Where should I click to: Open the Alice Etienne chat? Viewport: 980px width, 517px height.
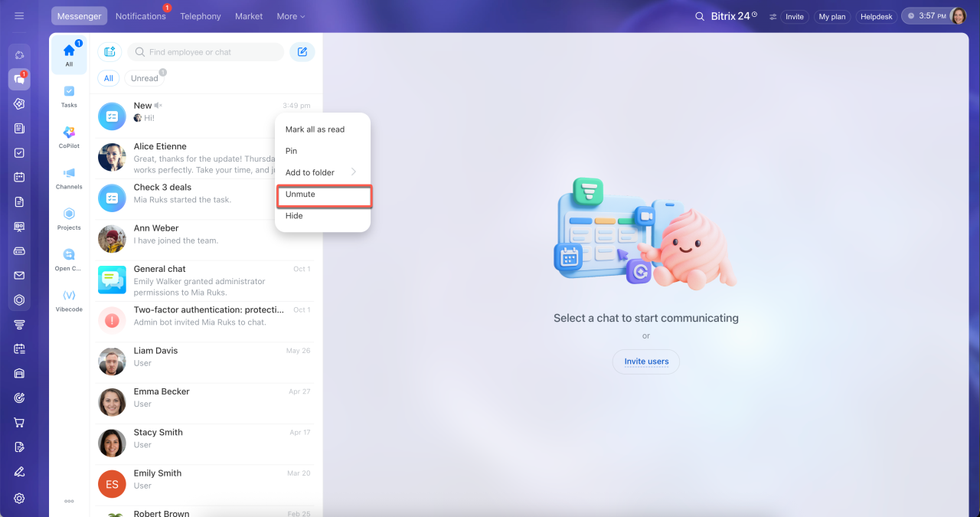pyautogui.click(x=205, y=158)
